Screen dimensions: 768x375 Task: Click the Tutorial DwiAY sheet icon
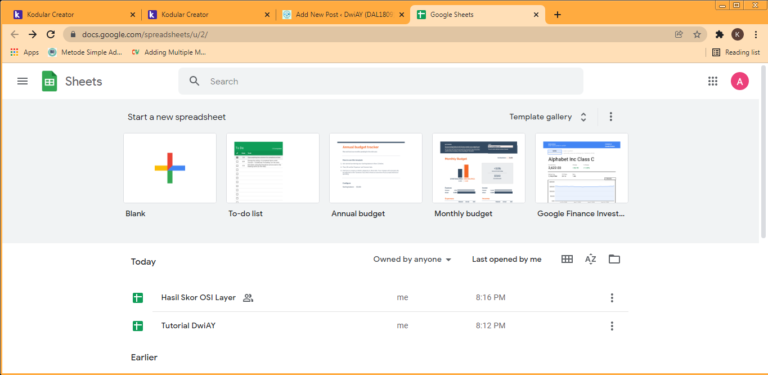coord(138,326)
